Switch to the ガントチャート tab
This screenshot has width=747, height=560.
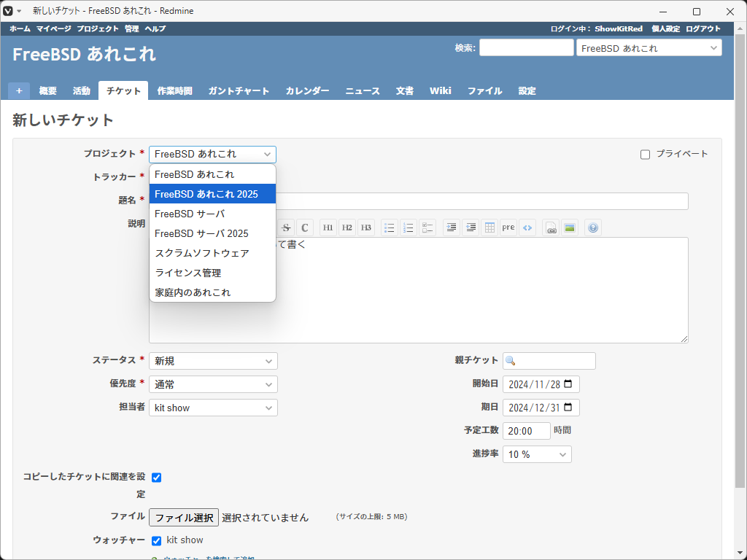point(239,90)
